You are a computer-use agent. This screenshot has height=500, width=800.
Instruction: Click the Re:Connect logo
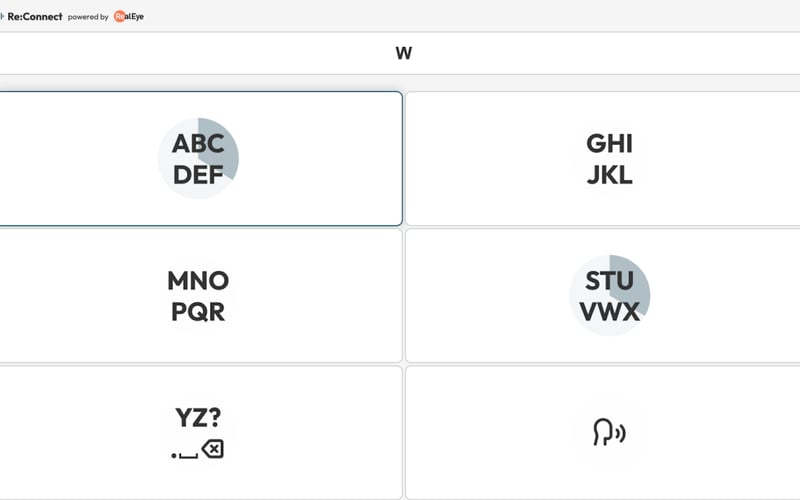(34, 16)
